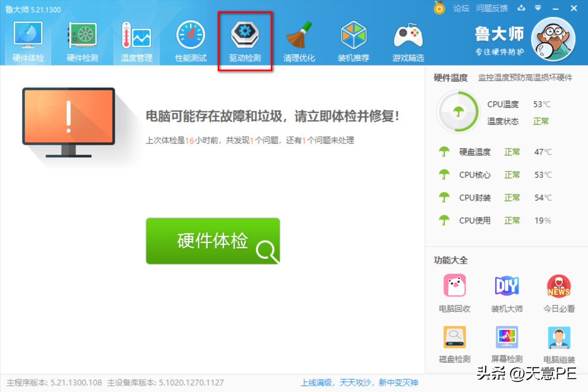Open 电脑组装 computer assembly icon
The height and width of the screenshot is (392, 588).
[559, 343]
